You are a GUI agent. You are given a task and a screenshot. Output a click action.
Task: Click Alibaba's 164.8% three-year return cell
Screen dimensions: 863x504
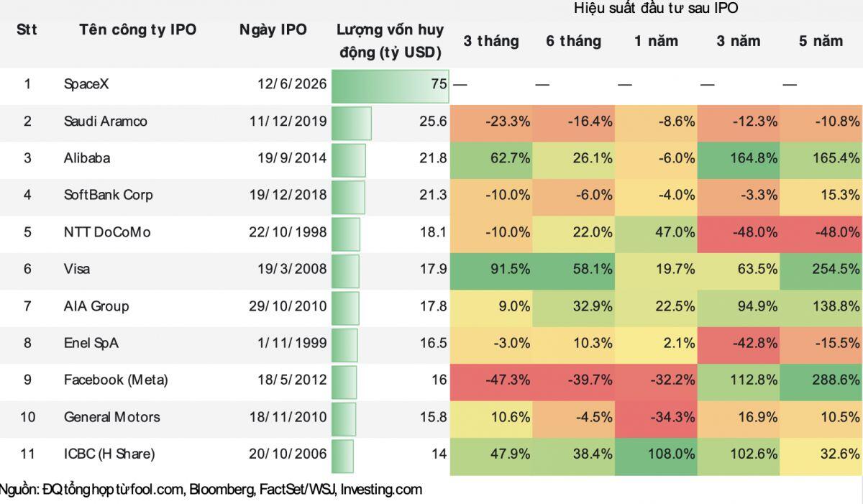coord(739,158)
